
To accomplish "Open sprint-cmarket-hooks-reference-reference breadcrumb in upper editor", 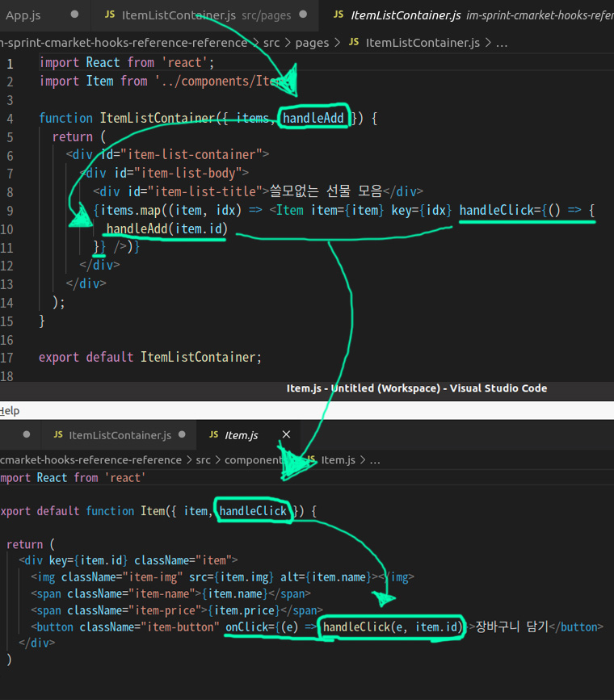I will [x=124, y=43].
